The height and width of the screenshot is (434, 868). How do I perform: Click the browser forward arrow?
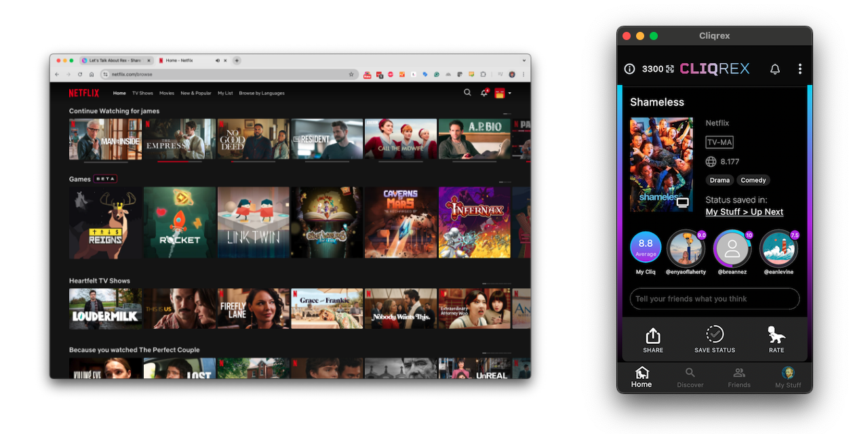[x=68, y=74]
